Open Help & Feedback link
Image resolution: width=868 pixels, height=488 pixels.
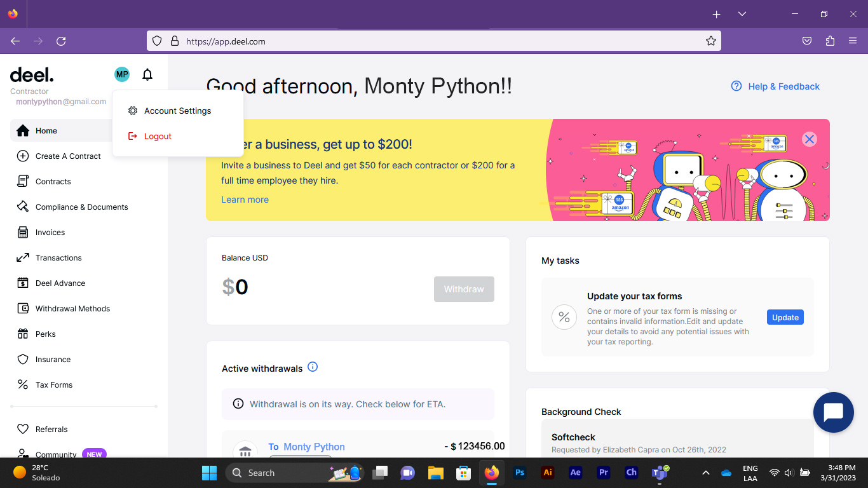[775, 86]
